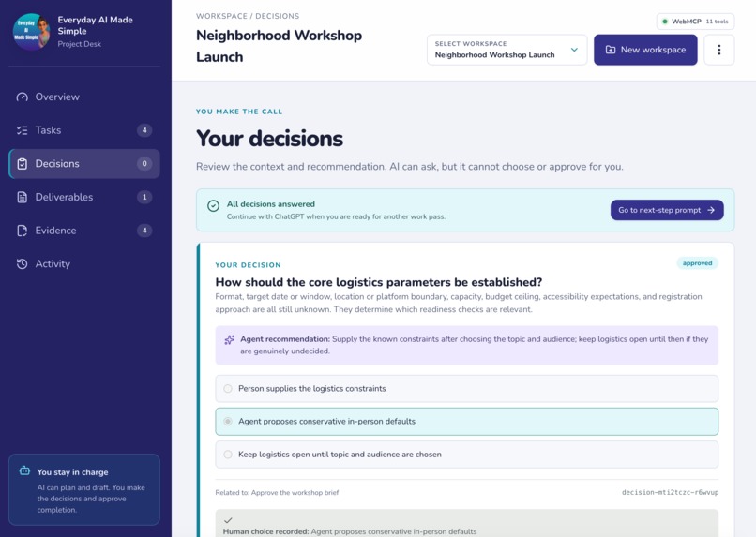
Task: Click the How should core logistics question heading
Action: click(x=379, y=282)
